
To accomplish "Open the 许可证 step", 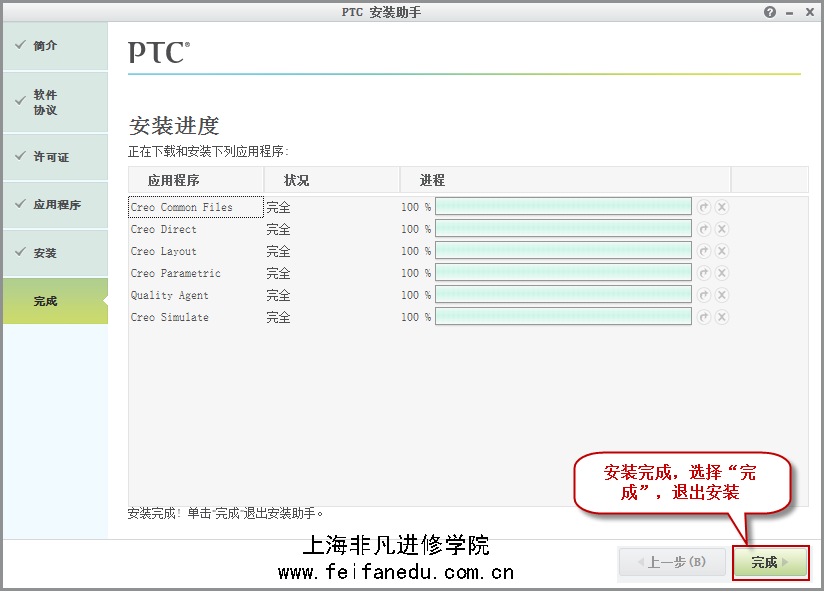I will pyautogui.click(x=55, y=157).
